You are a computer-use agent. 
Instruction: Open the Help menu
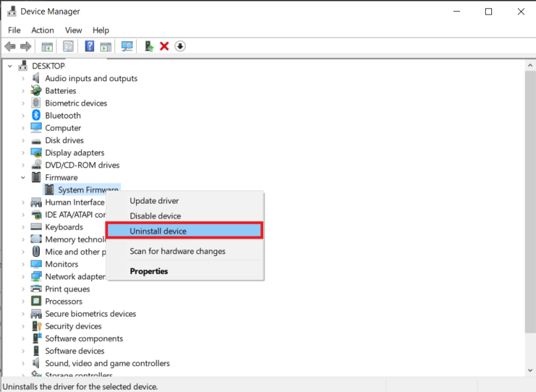100,30
